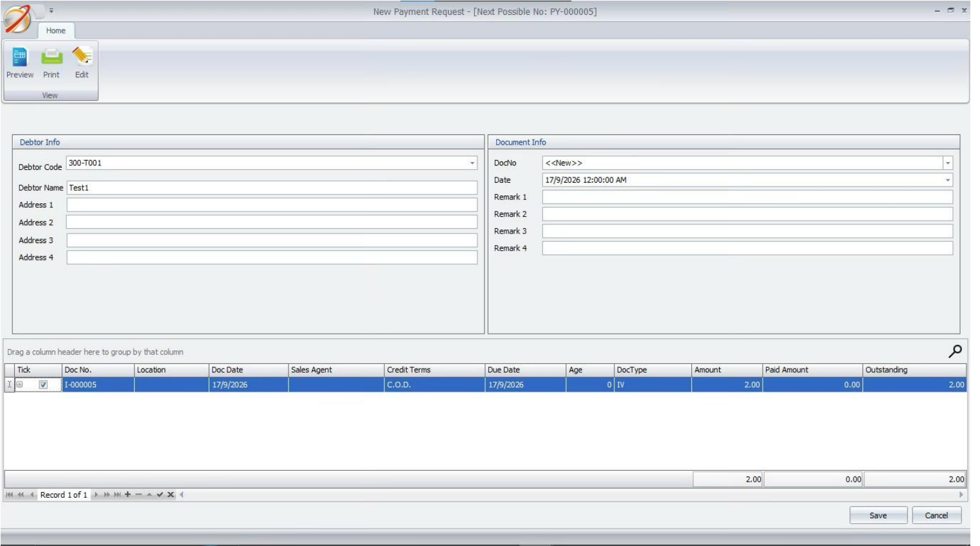Delete record with minus navigator icon

tap(138, 495)
